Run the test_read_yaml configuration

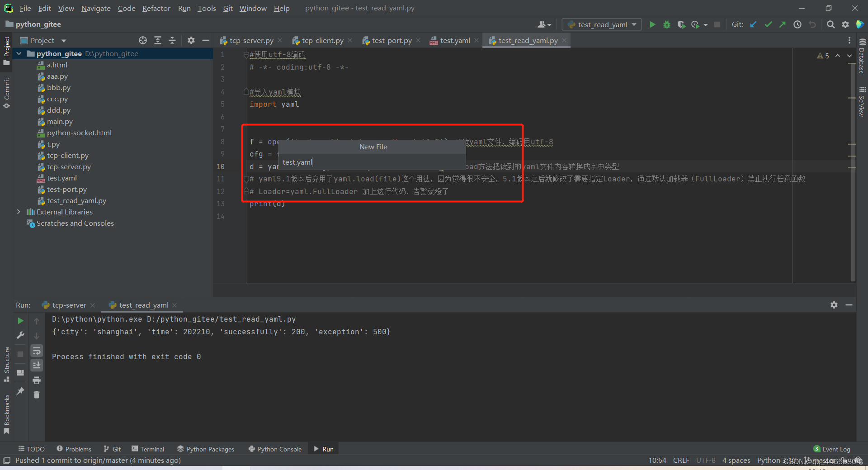pyautogui.click(x=652, y=24)
